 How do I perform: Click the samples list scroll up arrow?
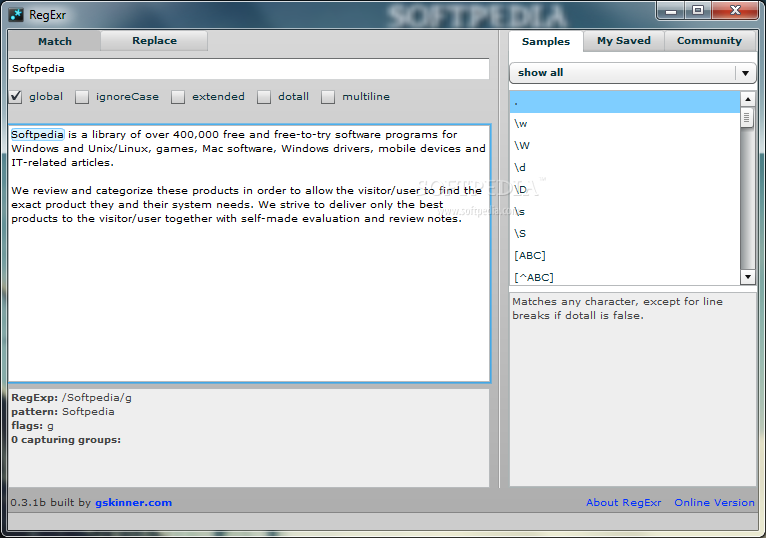point(747,99)
